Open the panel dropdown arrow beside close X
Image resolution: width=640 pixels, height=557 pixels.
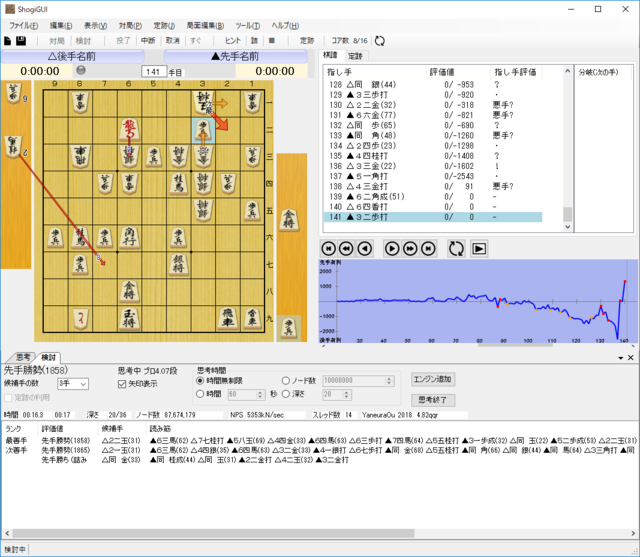click(x=620, y=358)
